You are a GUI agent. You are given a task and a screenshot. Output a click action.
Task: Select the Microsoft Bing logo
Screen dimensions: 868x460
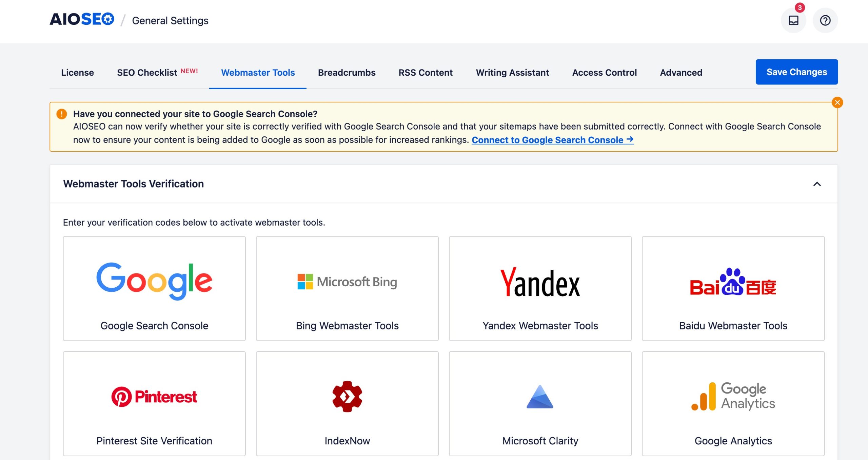point(347,282)
